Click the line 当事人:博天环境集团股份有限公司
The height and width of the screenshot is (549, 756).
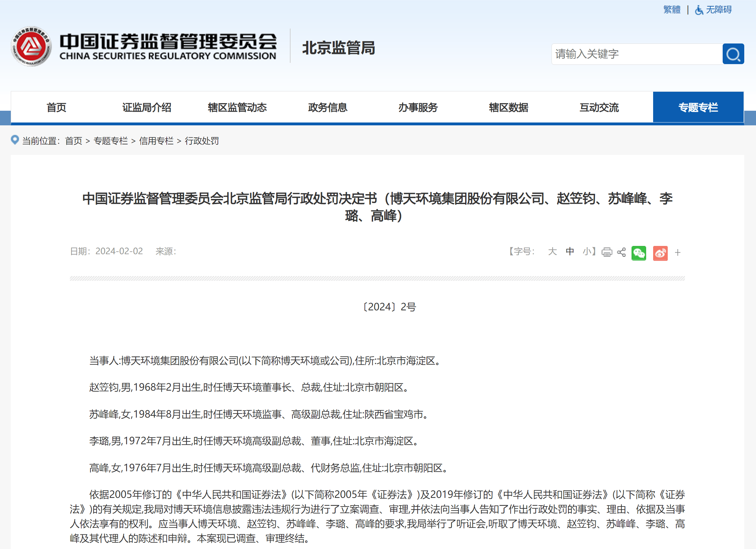click(x=266, y=361)
